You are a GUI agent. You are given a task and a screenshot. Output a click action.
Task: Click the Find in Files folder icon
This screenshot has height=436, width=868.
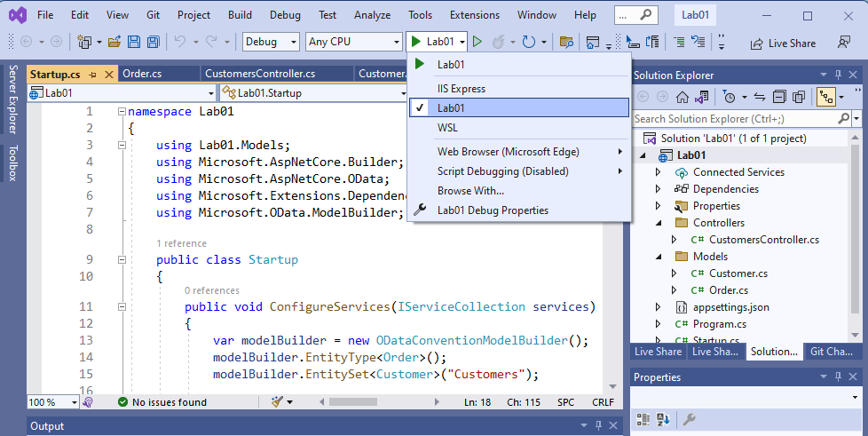click(x=565, y=42)
